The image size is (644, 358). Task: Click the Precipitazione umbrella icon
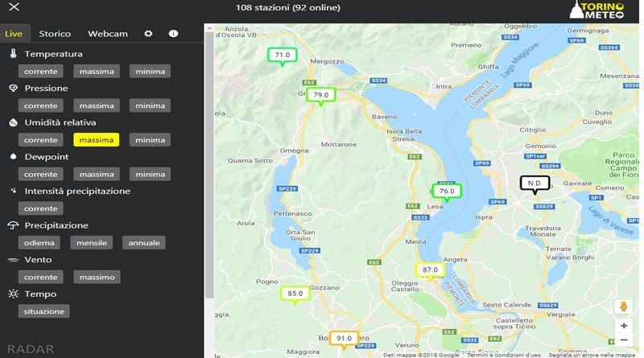[13, 225]
